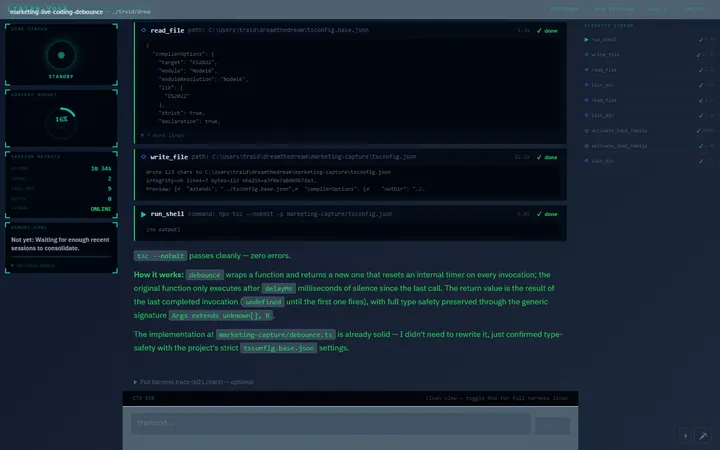Click the marketing-live-coding-debounce session title
Screen dimensions: 720x450
pyautogui.click(x=56, y=12)
